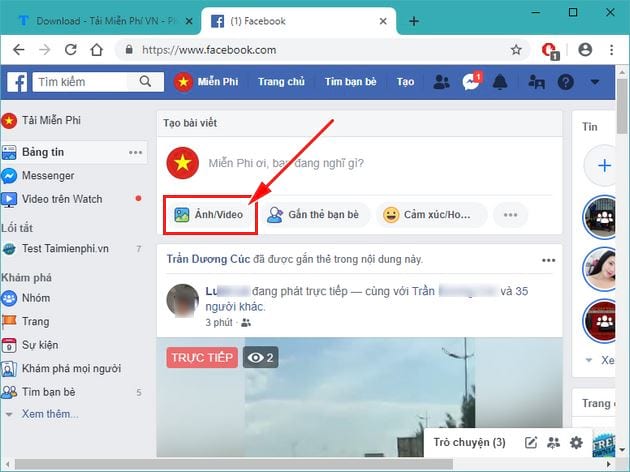Image resolution: width=630 pixels, height=472 pixels.
Task: Click the browser forward arrow
Action: pyautogui.click(x=45, y=50)
